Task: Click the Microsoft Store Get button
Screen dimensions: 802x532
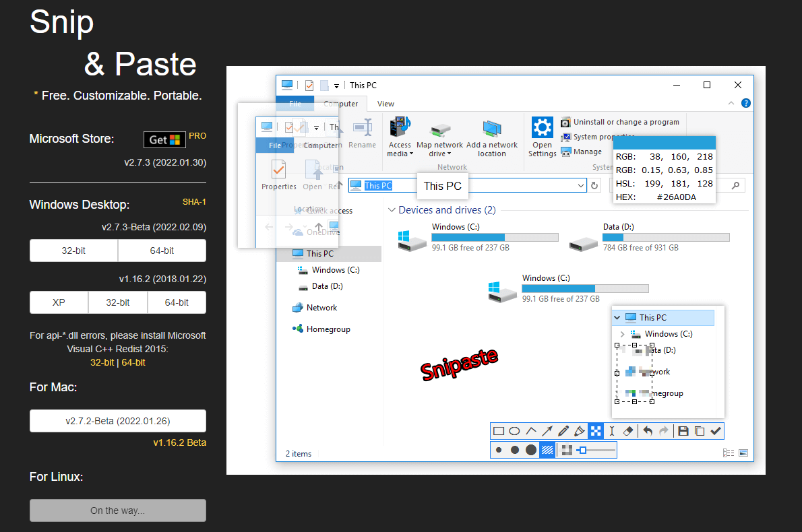Action: [x=164, y=139]
